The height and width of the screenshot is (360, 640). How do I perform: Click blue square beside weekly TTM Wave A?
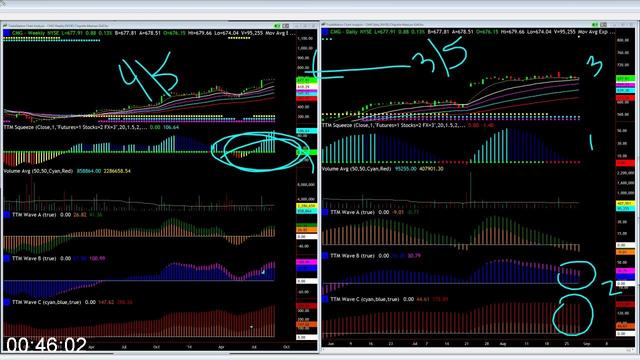(x=7, y=215)
